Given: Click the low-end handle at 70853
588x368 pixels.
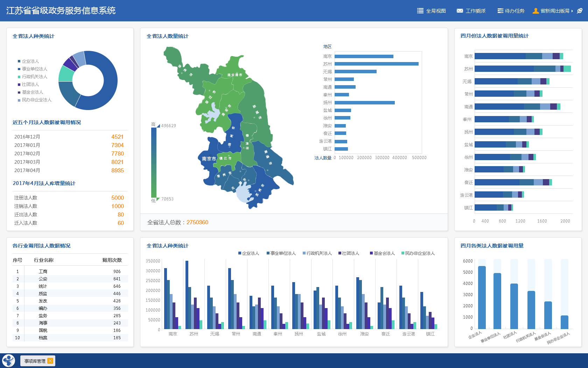Looking at the screenshot, I should click(158, 199).
